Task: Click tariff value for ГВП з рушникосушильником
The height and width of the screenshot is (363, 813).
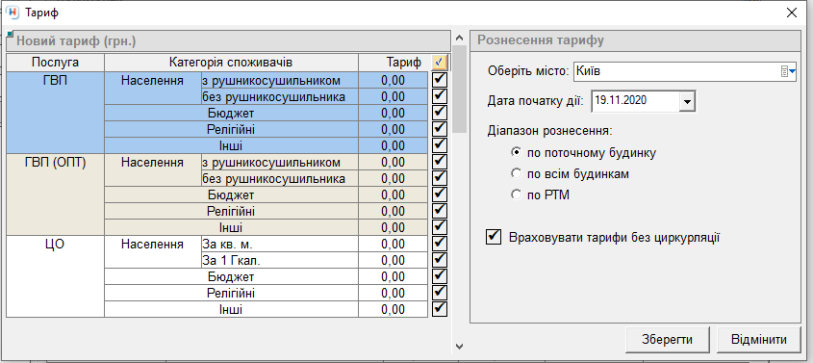Action: click(393, 80)
